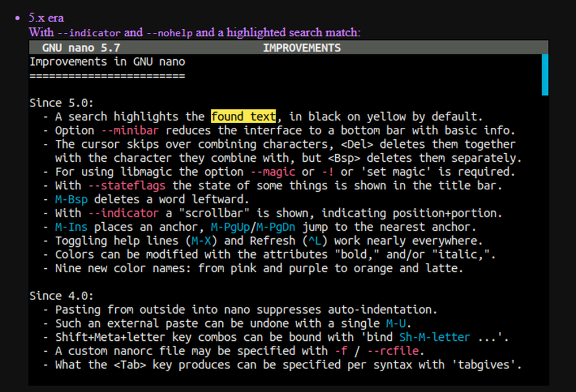This screenshot has width=576, height=392.
Task: Click the red '--rcfile' option
Action: click(393, 351)
